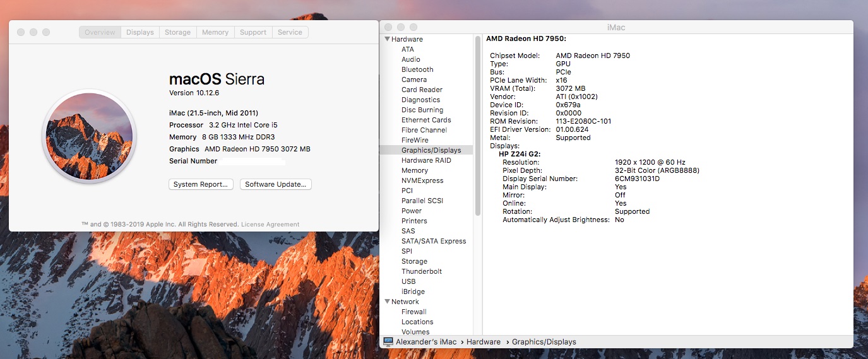Open the License Agreement link
This screenshot has height=359, width=868.
(270, 224)
